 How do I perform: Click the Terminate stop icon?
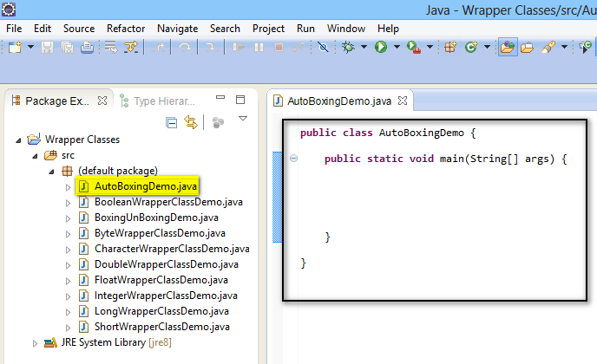click(279, 47)
